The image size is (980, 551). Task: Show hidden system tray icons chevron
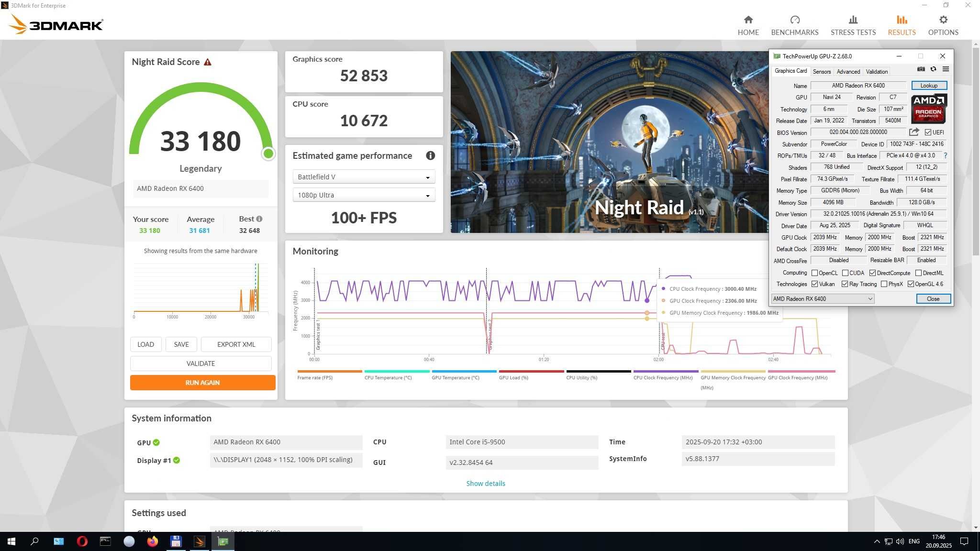[877, 541]
